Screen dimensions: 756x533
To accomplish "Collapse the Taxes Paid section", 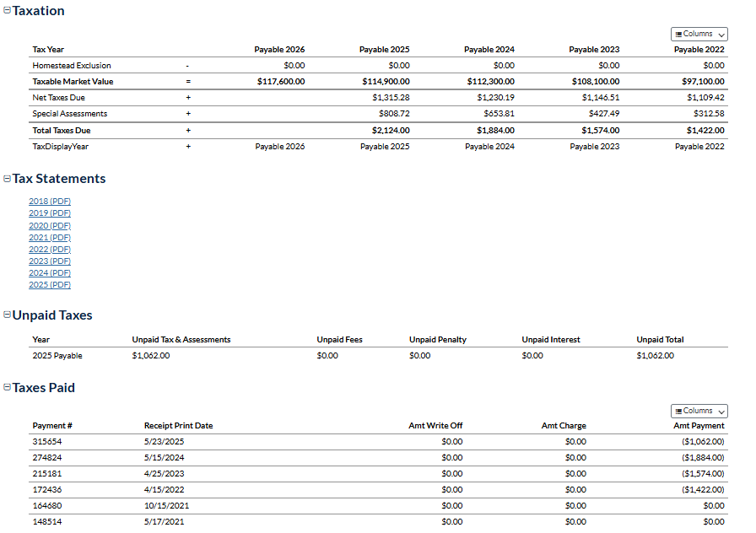I will 8,387.
